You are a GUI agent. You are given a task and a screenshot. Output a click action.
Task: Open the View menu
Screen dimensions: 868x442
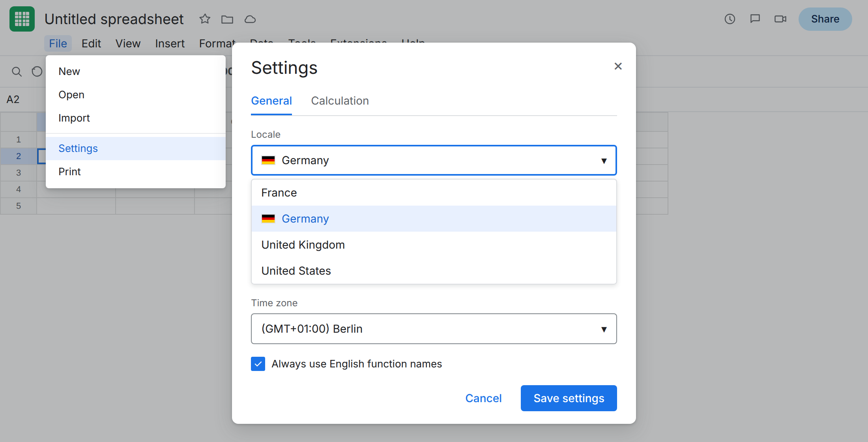[128, 43]
